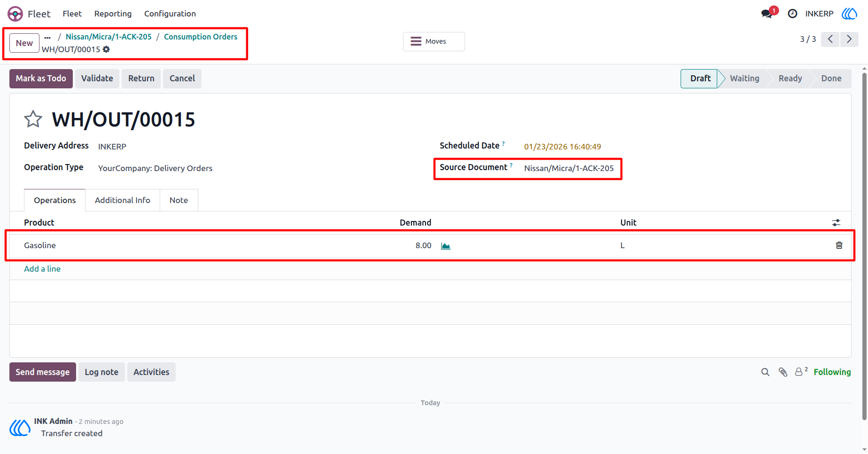Sort by Demand column header

pyautogui.click(x=415, y=223)
